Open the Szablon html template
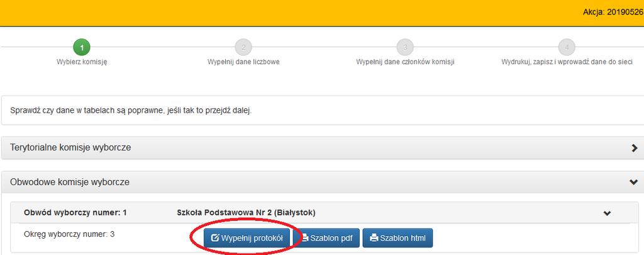Screen dimensions: 644x255 tap(397, 238)
